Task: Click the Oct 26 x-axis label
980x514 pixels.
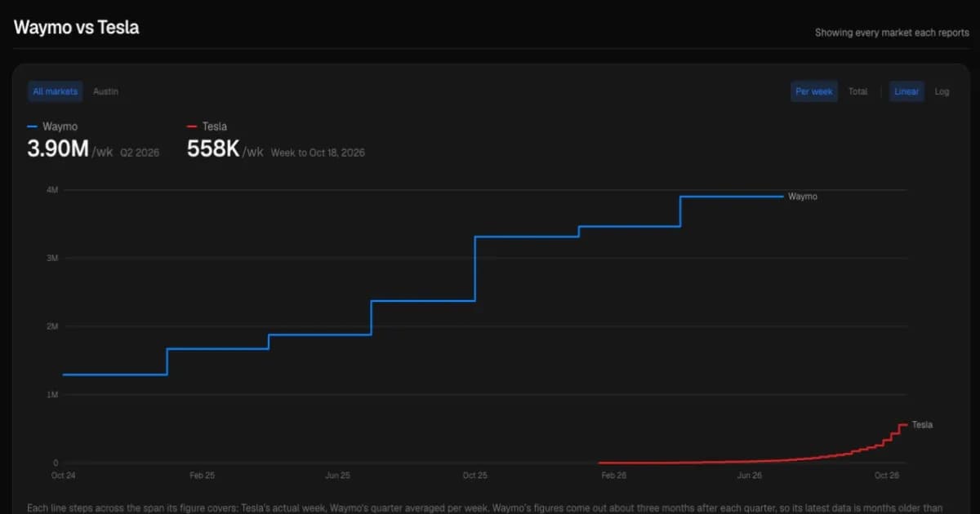Action: (887, 475)
